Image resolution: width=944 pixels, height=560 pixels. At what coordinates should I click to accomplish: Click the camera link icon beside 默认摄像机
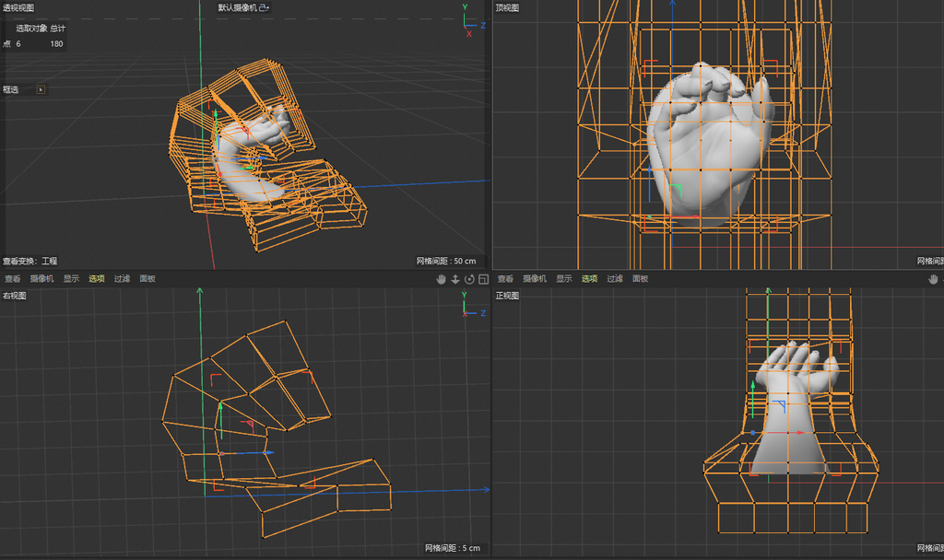(x=264, y=7)
